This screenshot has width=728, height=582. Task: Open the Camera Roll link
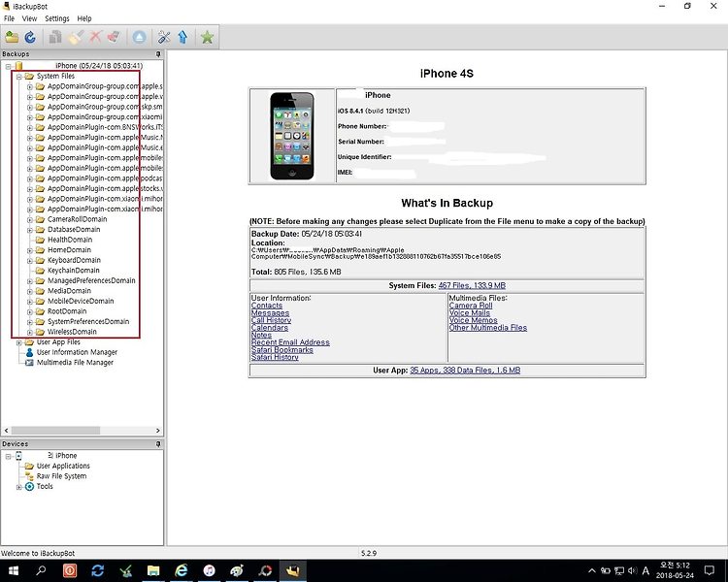pos(471,306)
